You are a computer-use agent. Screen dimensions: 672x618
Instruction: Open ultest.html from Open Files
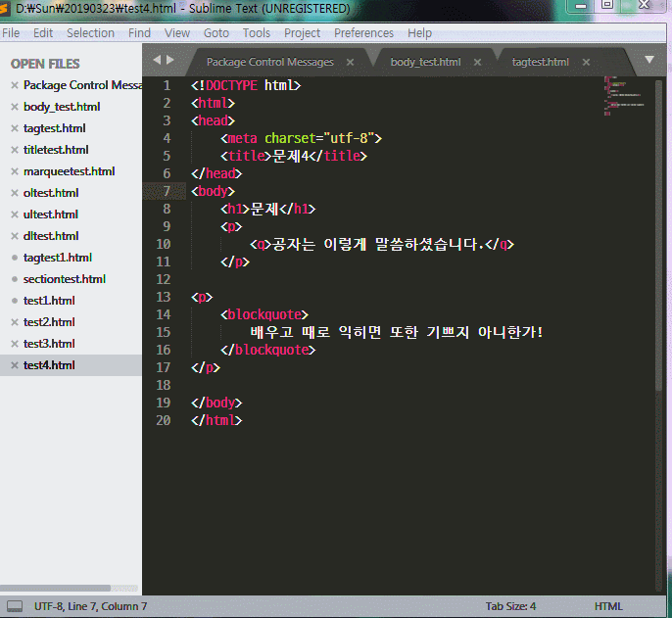point(51,214)
